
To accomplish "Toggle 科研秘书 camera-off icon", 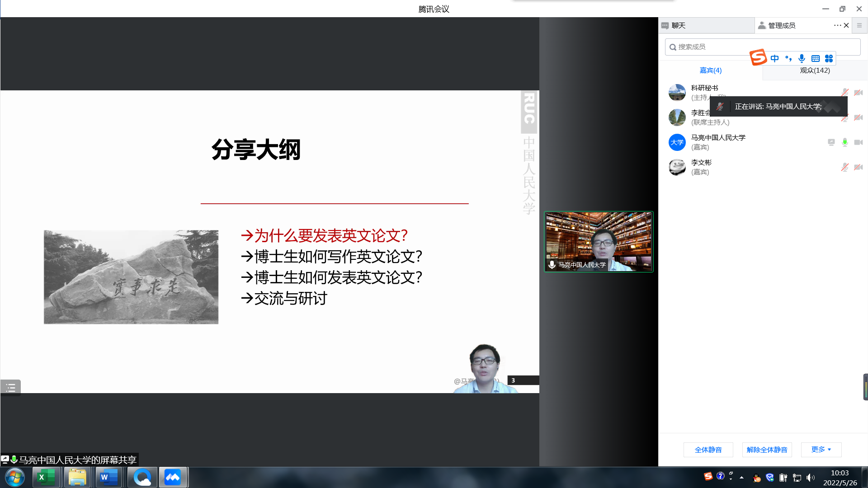I will click(x=859, y=93).
